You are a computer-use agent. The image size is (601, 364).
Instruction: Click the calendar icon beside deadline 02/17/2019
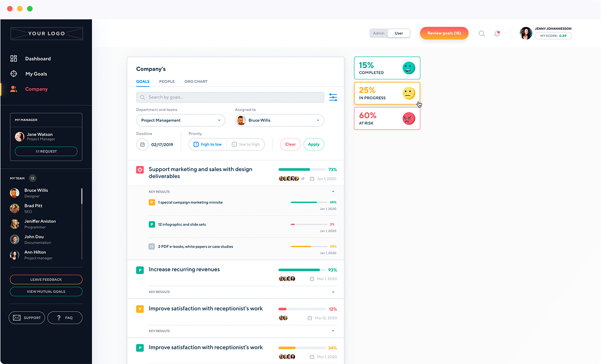143,145
